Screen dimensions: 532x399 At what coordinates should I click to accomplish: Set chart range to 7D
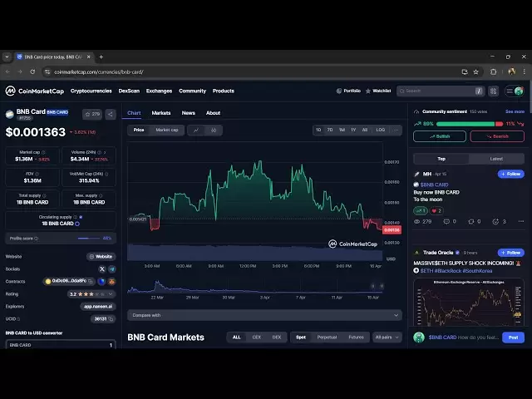(330, 130)
